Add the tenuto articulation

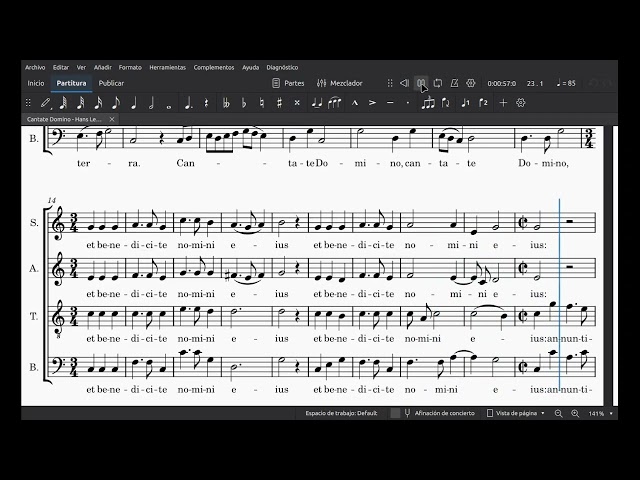pos(390,103)
